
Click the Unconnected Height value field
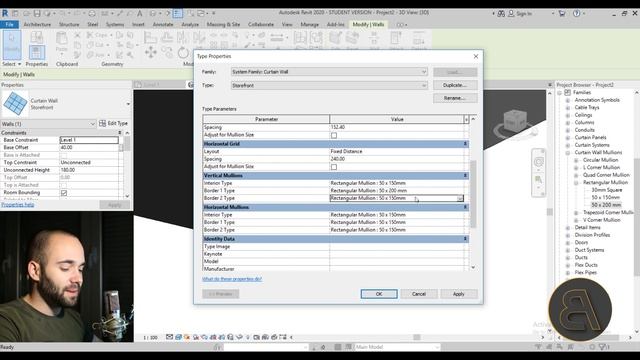tap(89, 170)
